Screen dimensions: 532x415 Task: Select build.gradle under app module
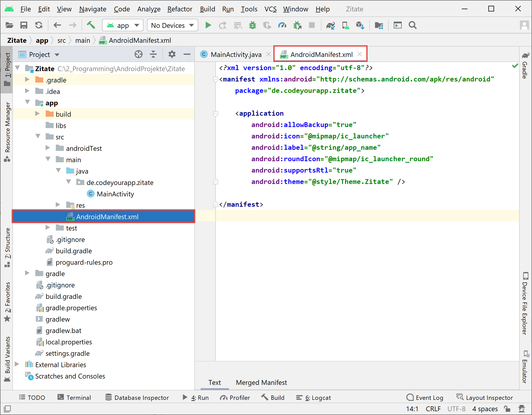click(x=74, y=251)
